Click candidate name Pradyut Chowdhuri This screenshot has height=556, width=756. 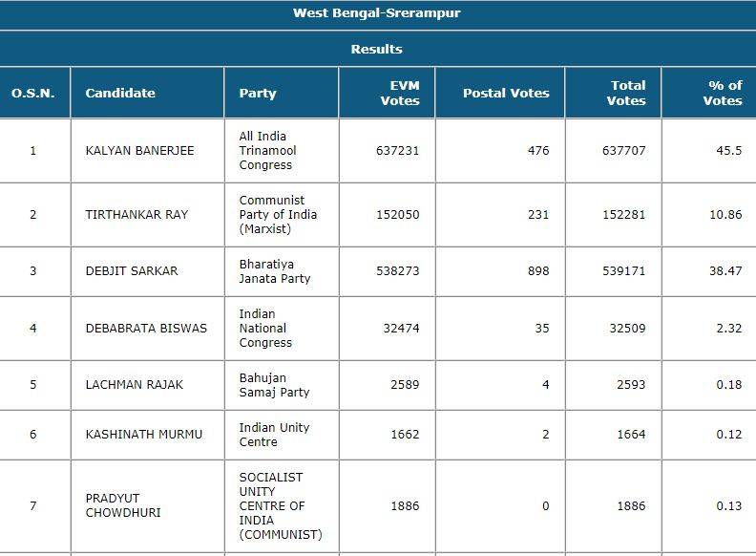(123, 505)
